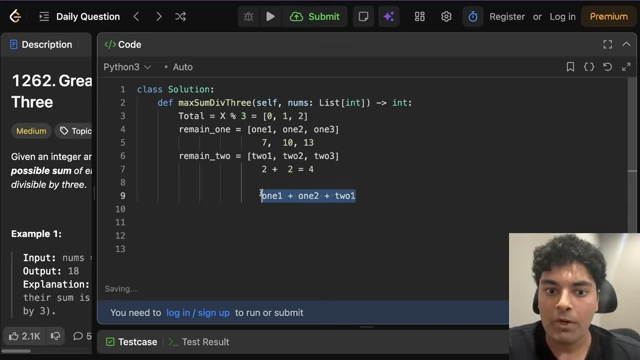Click the Register link
The image size is (640, 360).
point(507,17)
